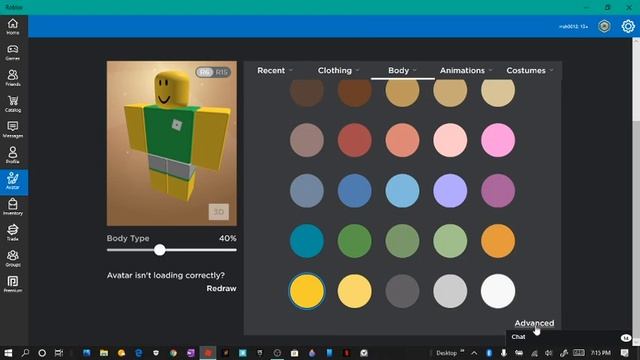Switch to the Clothing tab

coord(335,71)
